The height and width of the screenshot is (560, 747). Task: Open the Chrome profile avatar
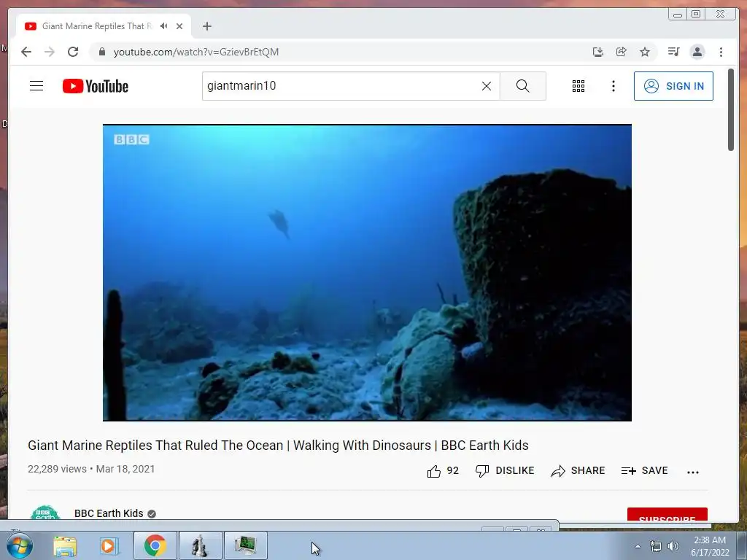coord(697,52)
